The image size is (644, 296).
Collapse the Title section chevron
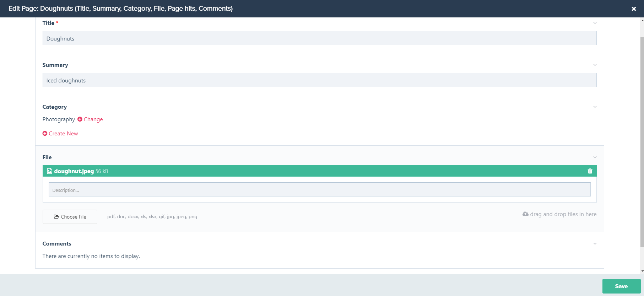tap(595, 23)
